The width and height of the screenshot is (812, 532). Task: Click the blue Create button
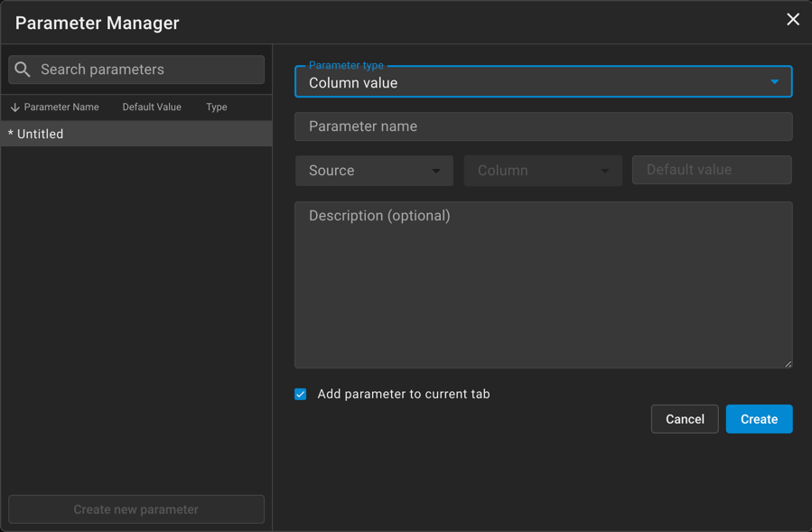(x=759, y=419)
